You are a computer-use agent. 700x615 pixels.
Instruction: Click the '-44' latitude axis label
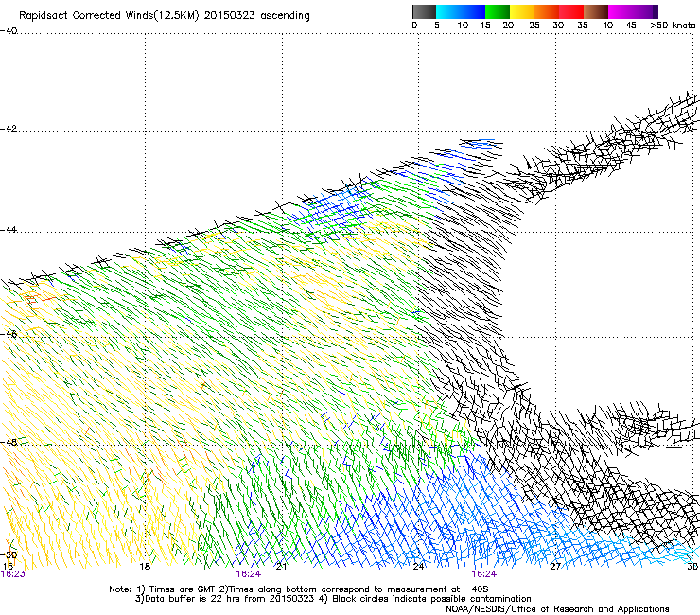(9, 230)
